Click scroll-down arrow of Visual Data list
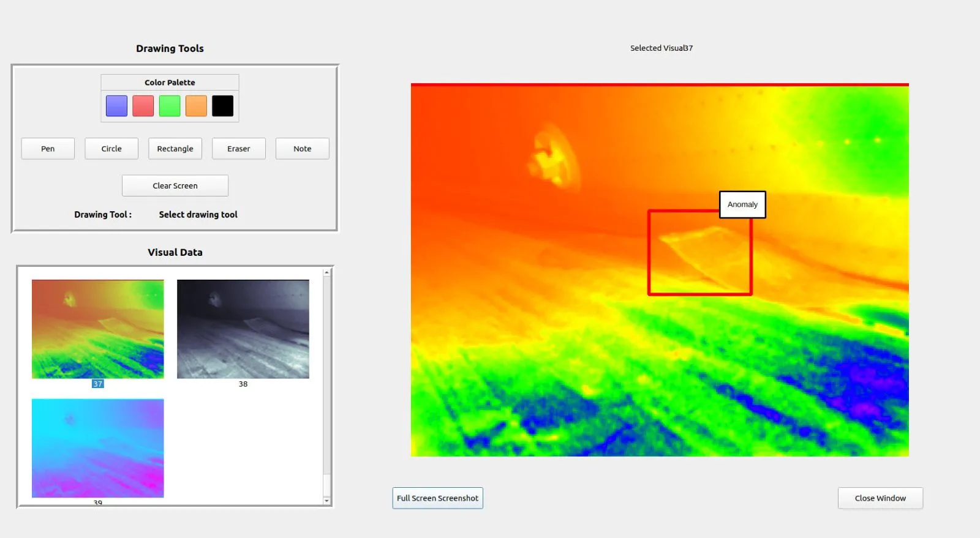This screenshot has height=538, width=980. (x=327, y=501)
